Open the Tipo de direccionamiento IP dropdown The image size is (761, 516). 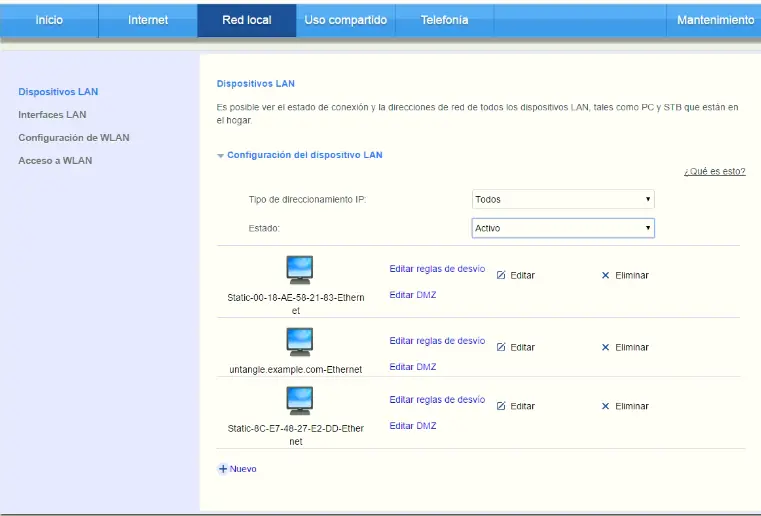[563, 199]
